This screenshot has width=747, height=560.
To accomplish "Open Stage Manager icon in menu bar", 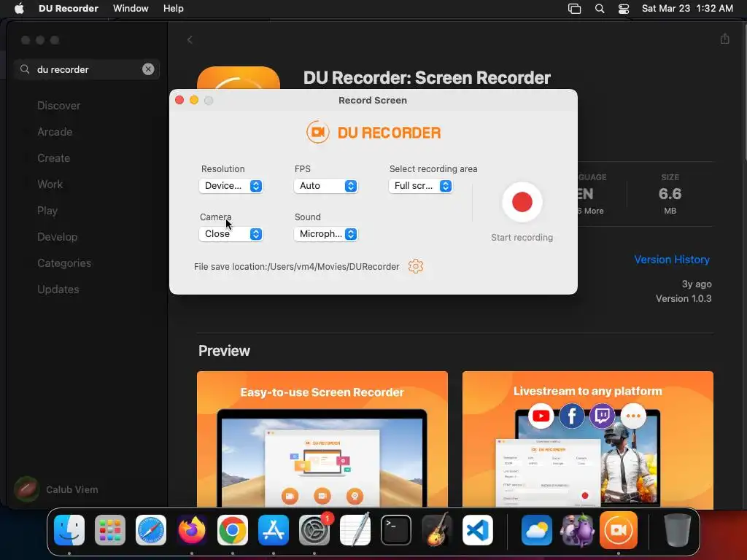I will (575, 9).
